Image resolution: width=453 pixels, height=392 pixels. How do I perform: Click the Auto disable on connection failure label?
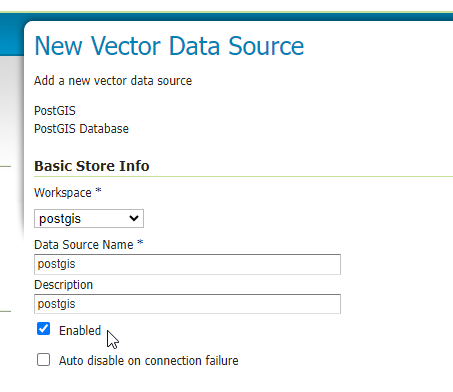point(149,361)
